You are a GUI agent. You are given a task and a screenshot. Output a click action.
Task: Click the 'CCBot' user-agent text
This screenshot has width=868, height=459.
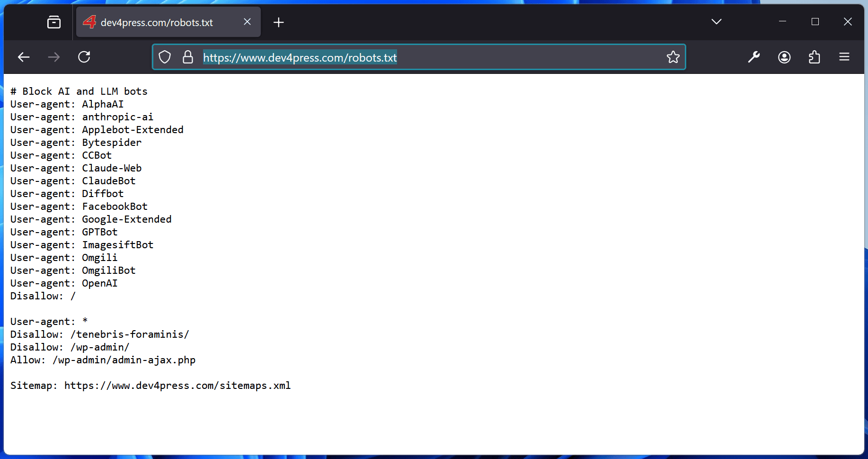coord(97,155)
